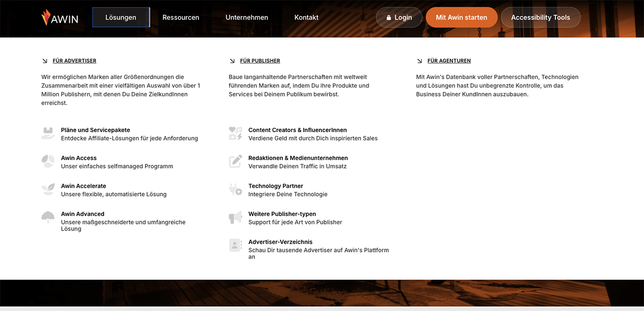
Task: Click text 'Schau Dir tausende Advertiser auf Awin's Plattform an'
Action: (x=319, y=253)
